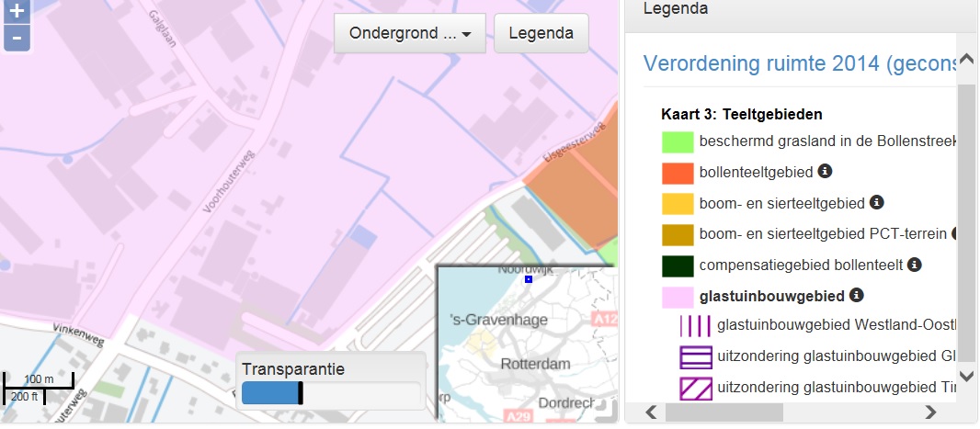Click scroll left arrow in legend panel
980x429 pixels.
651,412
